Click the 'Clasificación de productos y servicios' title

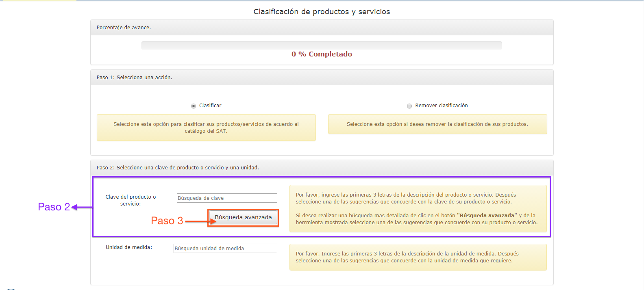point(322,12)
